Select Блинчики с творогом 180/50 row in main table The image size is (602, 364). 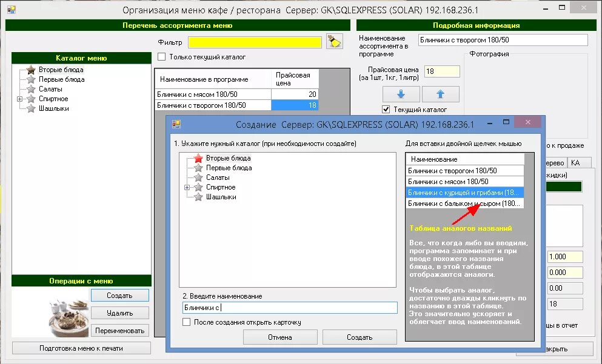pyautogui.click(x=213, y=105)
